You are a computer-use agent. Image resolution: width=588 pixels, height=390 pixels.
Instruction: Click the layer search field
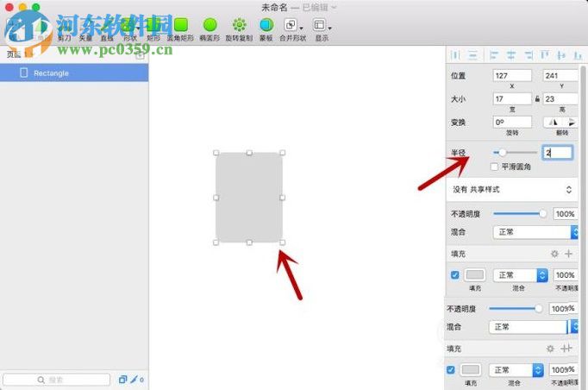click(x=57, y=380)
